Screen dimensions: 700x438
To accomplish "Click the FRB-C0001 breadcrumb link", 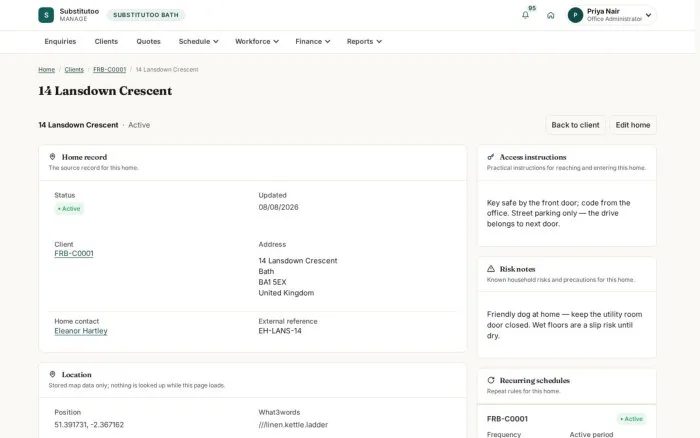I will click(x=109, y=70).
